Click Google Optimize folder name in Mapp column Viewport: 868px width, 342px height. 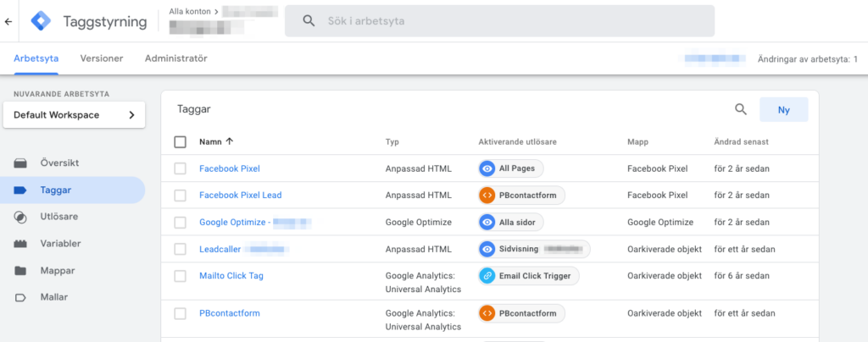click(660, 222)
